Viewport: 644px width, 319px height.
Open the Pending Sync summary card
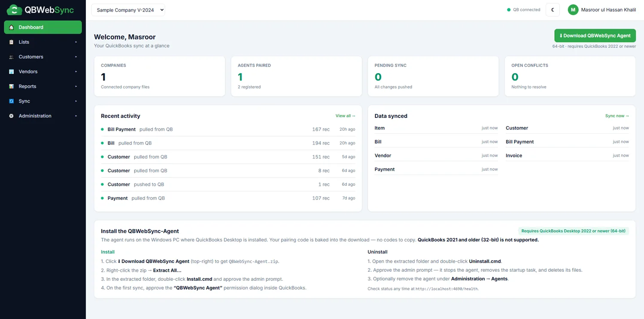coord(433,76)
